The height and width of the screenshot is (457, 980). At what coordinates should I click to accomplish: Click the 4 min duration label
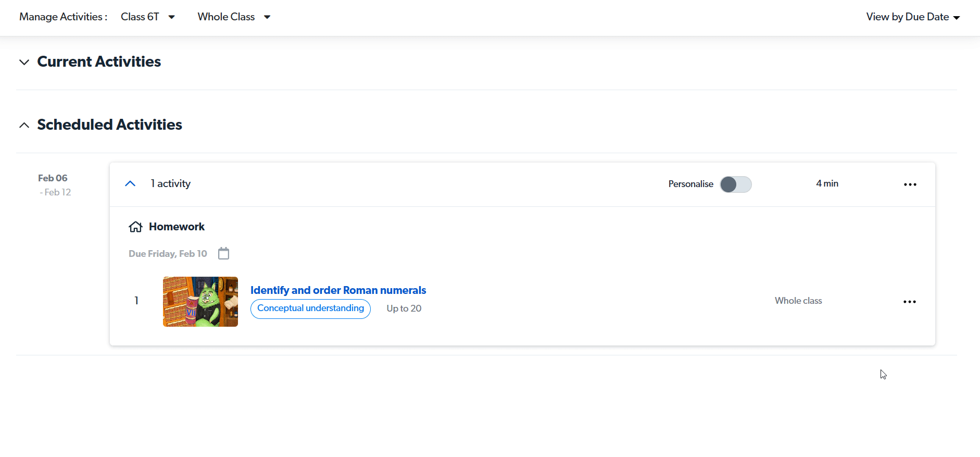[x=827, y=183]
